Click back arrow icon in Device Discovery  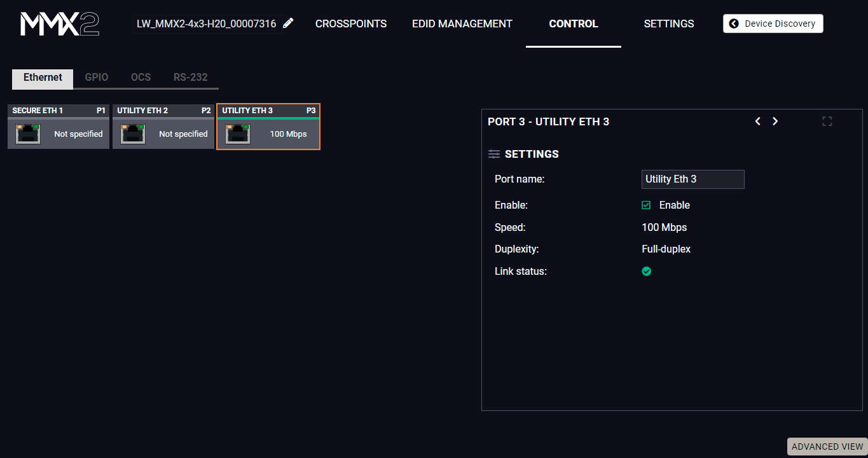[734, 24]
